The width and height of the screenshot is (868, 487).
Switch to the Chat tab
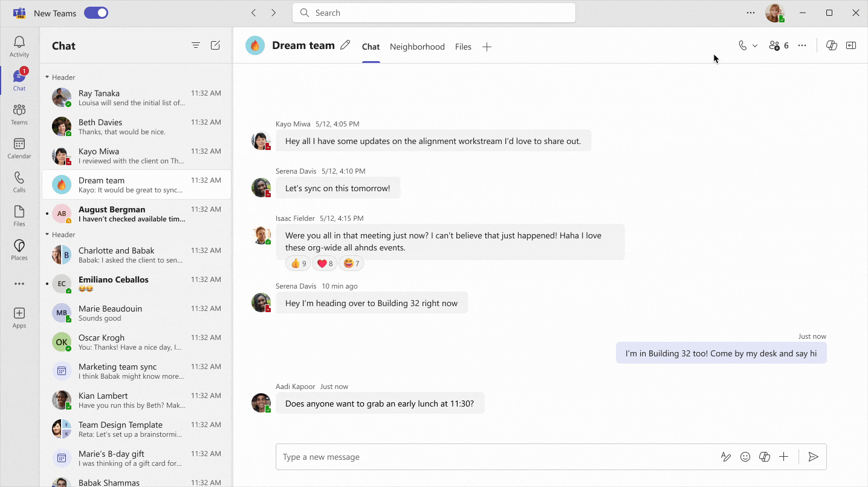pos(371,47)
